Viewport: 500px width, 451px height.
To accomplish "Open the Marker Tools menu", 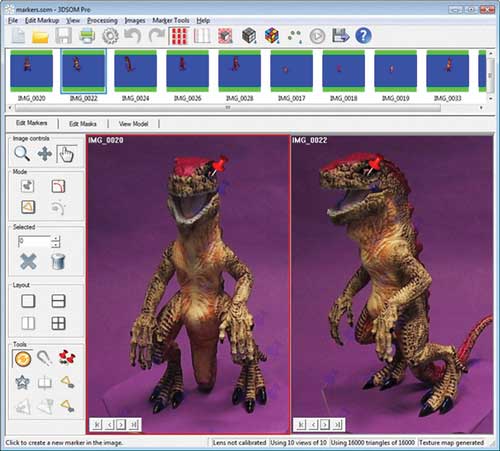I will (171, 21).
